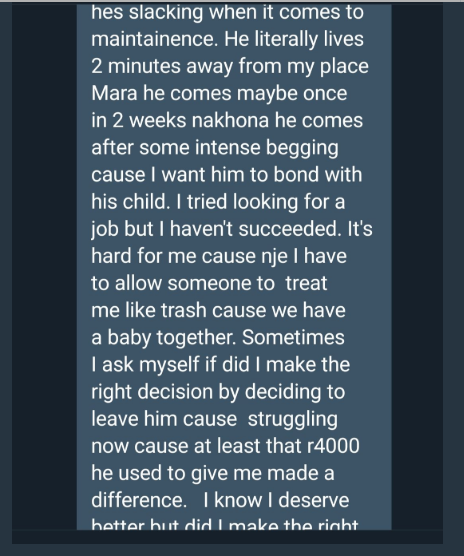Click the word 'Mara' in the text
The height and width of the screenshot is (556, 464).
click(x=114, y=94)
